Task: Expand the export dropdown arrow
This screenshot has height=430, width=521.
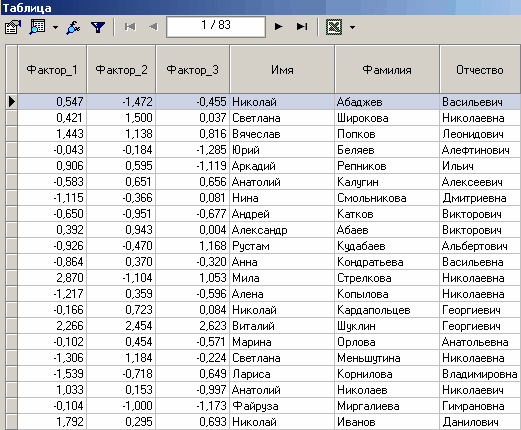Action: 352,28
